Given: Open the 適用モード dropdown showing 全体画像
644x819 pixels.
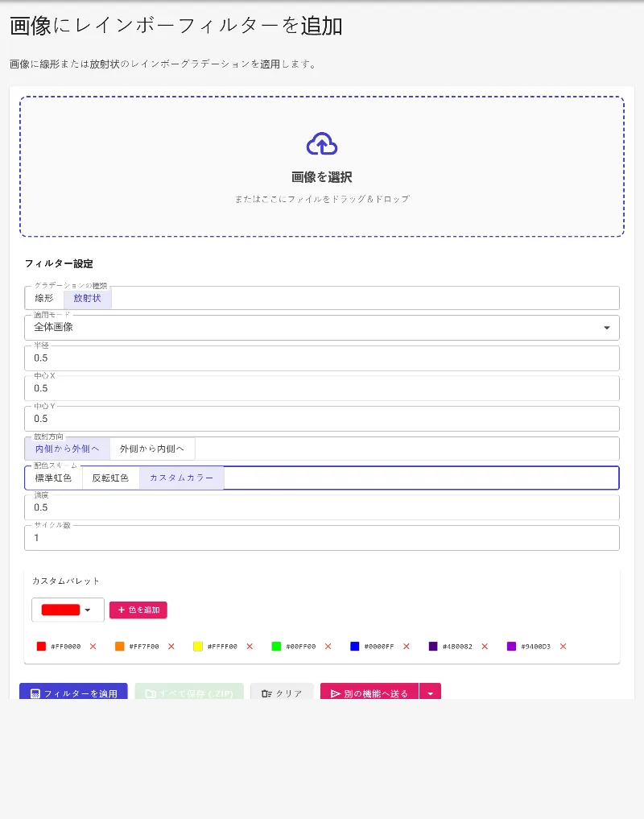Looking at the screenshot, I should point(322,328).
